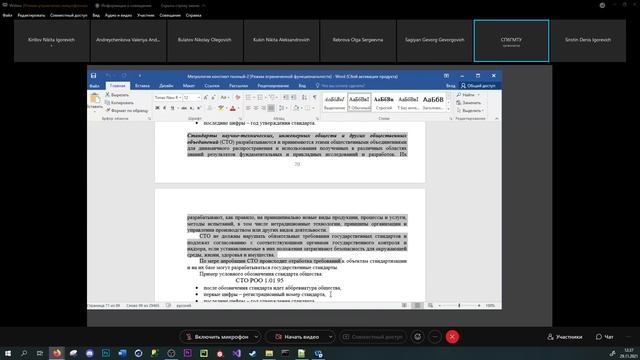Click the Line Spacing icon
Image resolution: width=640 pixels, height=360 pixels.
tap(282, 108)
